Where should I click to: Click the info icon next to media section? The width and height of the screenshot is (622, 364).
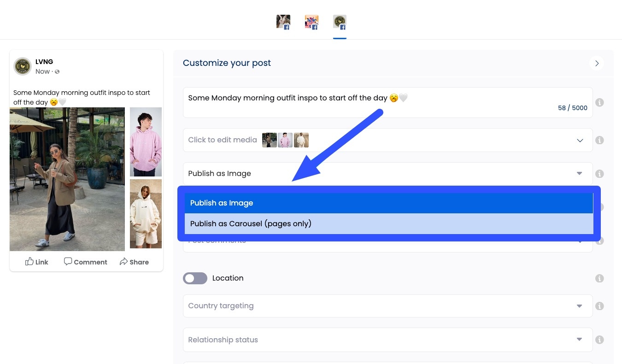599,140
